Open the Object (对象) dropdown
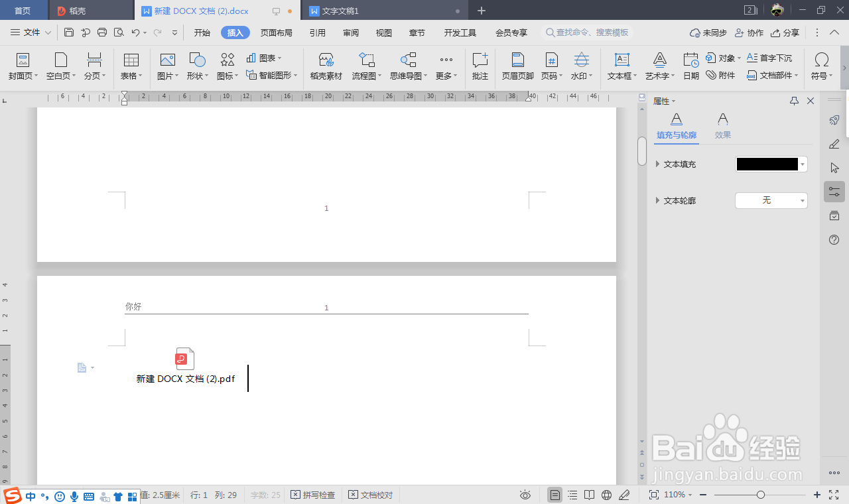Image resolution: width=849 pixels, height=504 pixels. coord(723,58)
